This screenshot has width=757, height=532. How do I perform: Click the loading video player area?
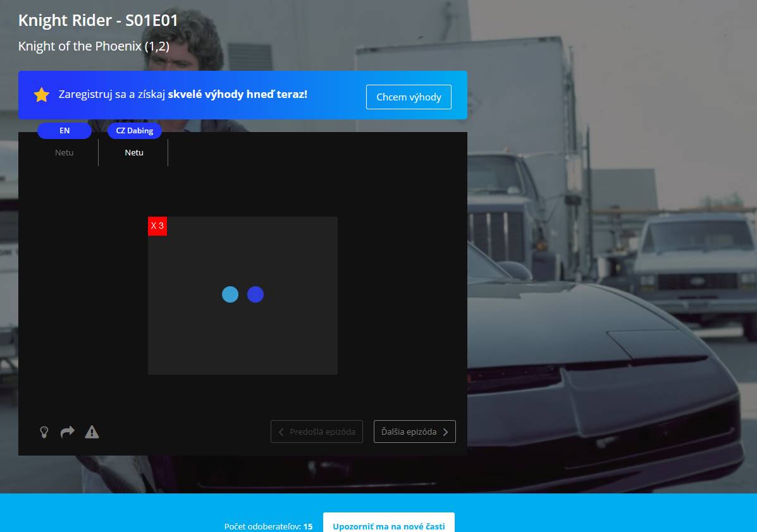point(243,295)
